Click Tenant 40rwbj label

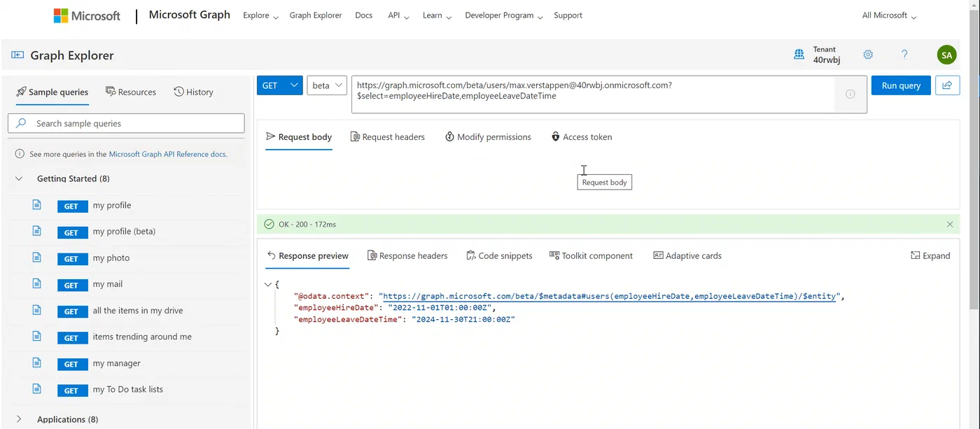tap(827, 55)
